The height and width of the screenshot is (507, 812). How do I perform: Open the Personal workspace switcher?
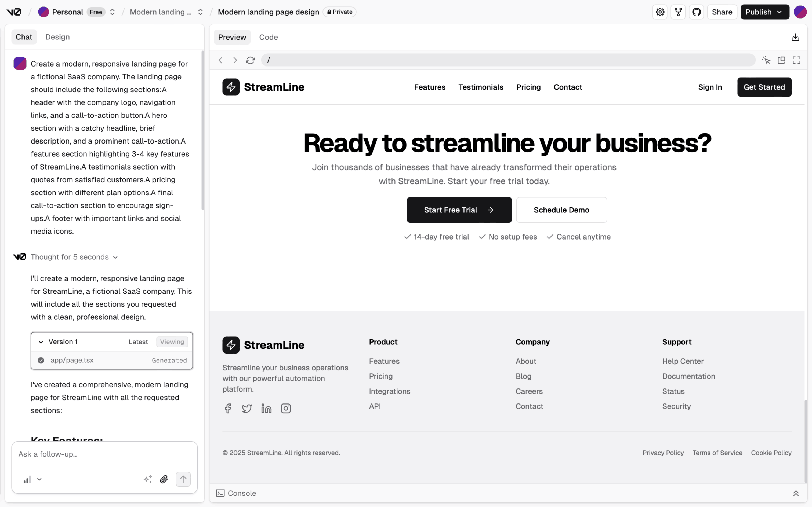(x=112, y=12)
